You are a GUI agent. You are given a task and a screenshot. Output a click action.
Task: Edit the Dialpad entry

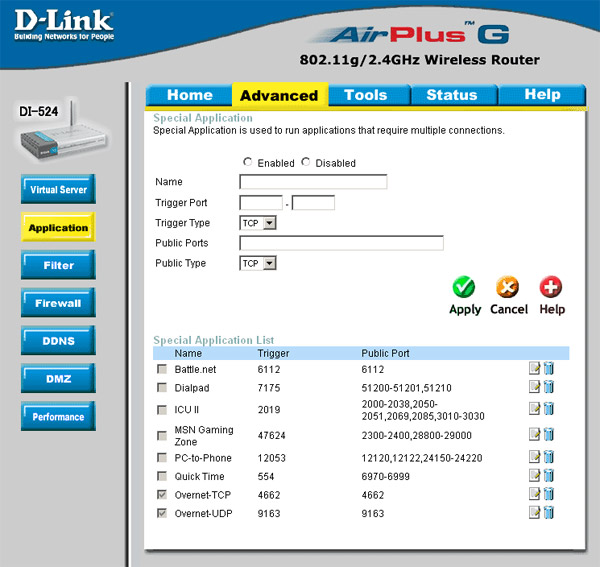pos(534,386)
